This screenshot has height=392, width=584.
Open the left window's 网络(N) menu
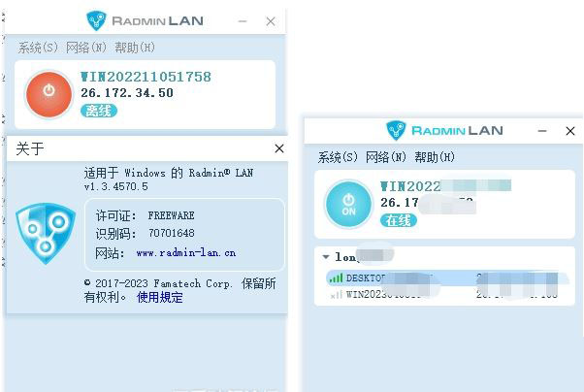pos(86,48)
